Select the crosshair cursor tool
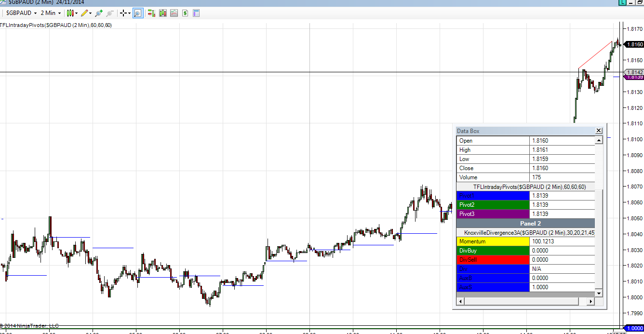The width and height of the screenshot is (644, 334). [123, 13]
